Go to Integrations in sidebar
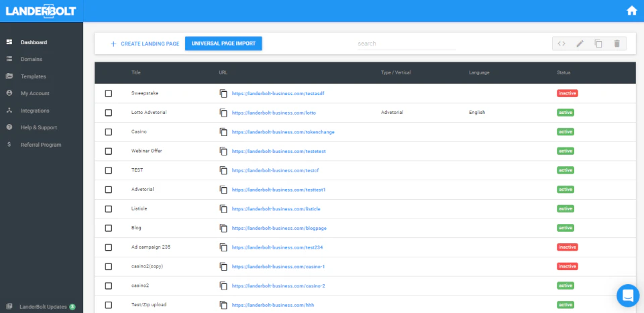The width and height of the screenshot is (644, 313). coord(35,111)
